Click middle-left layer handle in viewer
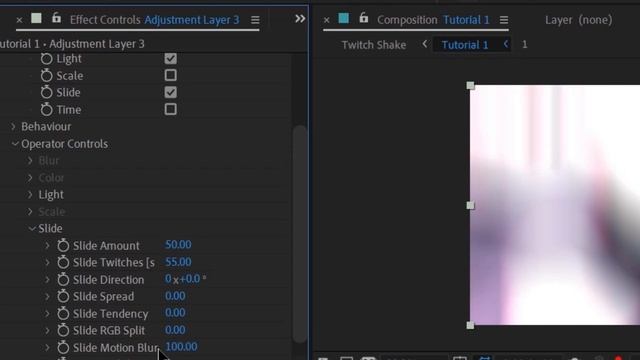This screenshot has height=360, width=640. click(470, 205)
